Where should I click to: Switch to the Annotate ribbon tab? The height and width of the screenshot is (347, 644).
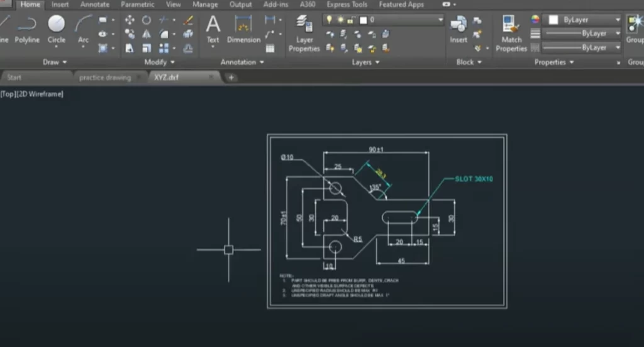95,4
